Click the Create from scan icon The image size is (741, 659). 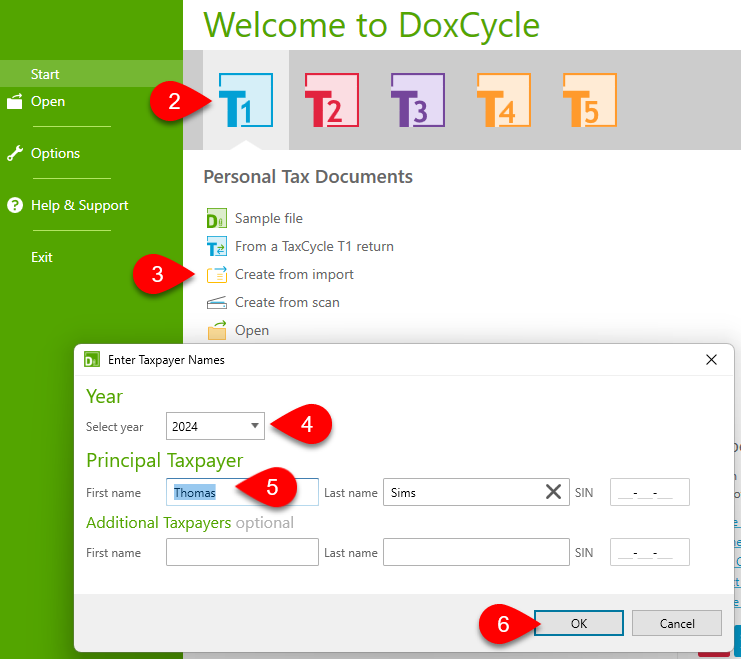coord(216,302)
